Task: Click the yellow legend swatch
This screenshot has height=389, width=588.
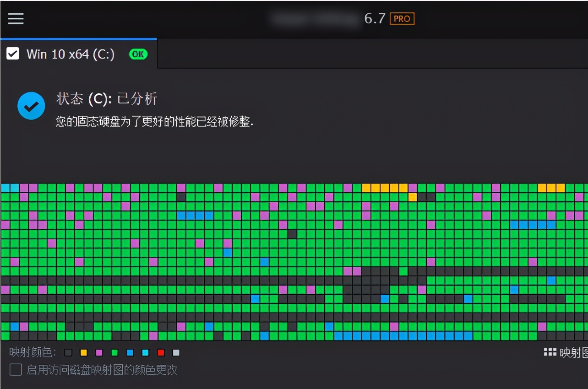Action: pos(83,353)
